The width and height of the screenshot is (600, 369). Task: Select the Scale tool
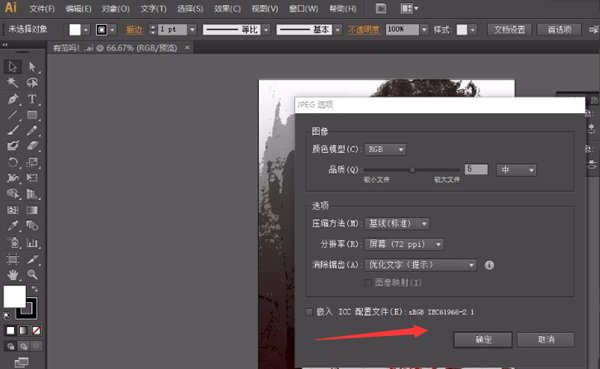(x=32, y=162)
